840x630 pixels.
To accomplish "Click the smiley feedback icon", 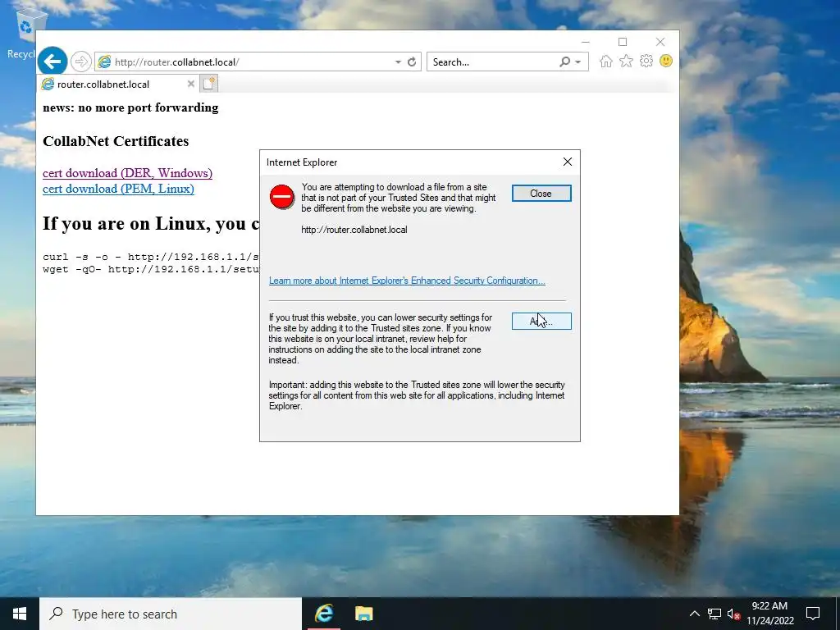I will [x=666, y=61].
